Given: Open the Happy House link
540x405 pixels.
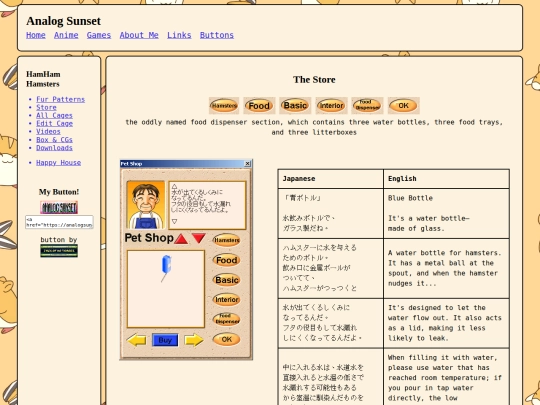Looking at the screenshot, I should [x=59, y=163].
